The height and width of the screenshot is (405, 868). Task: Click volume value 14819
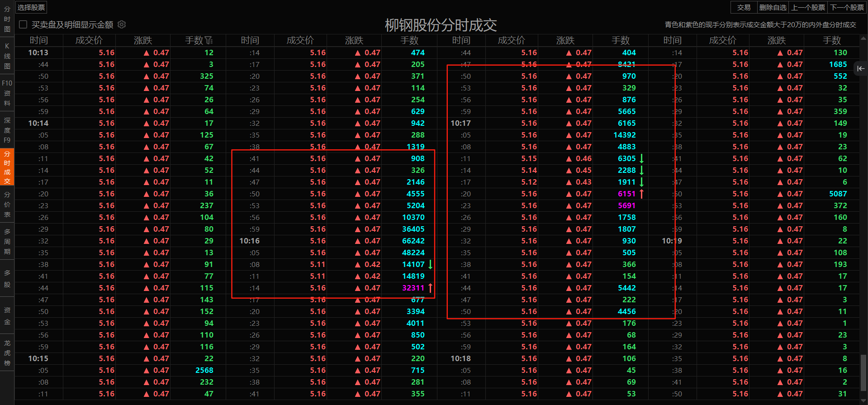pos(413,276)
